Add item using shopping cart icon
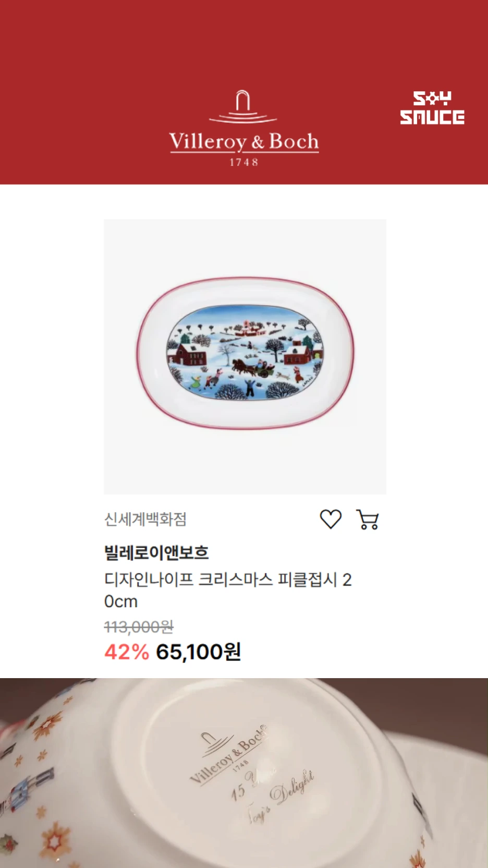The image size is (488, 868). coord(368,520)
